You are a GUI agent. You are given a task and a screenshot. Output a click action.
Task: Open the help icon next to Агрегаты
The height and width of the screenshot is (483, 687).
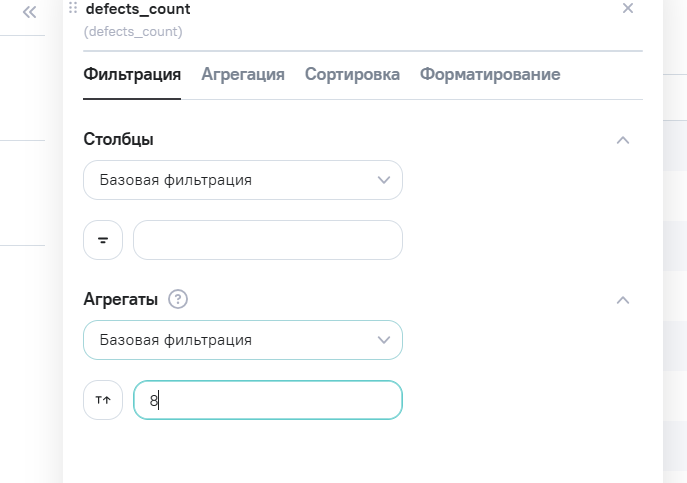coord(178,299)
